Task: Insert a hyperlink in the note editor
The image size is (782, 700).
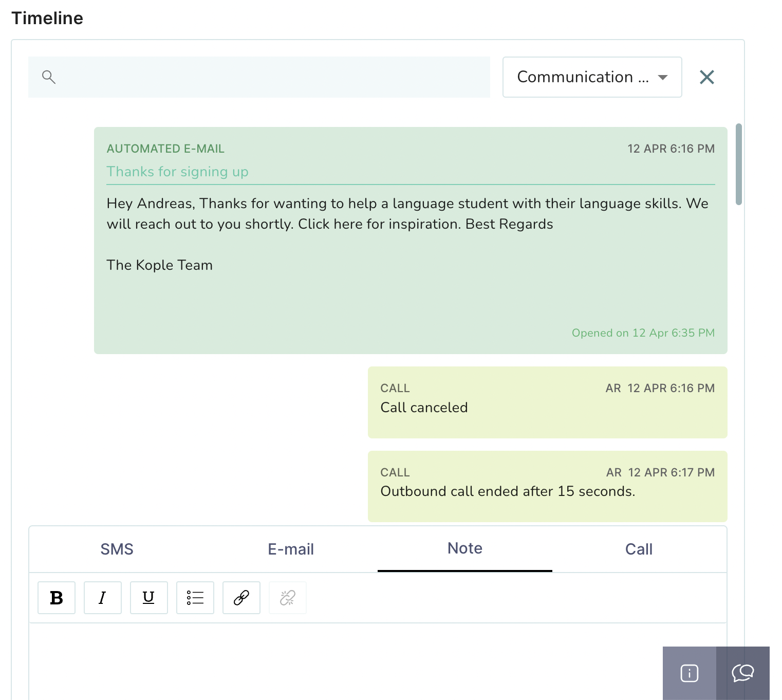Action: [x=241, y=598]
